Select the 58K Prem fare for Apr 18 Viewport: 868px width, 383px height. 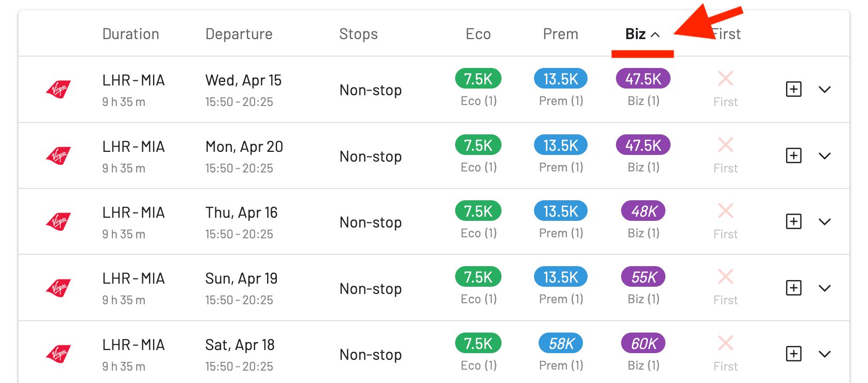[560, 343]
